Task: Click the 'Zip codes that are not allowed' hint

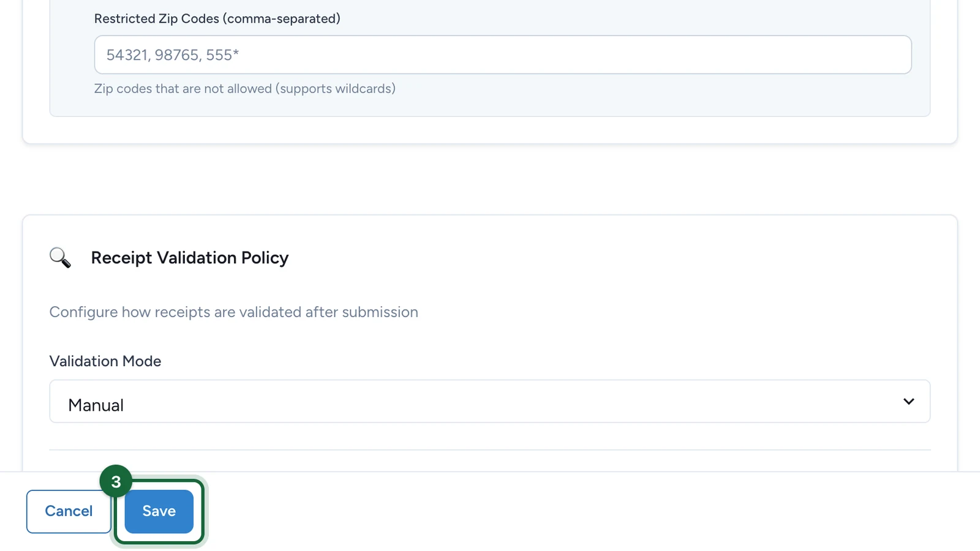Action: click(x=245, y=89)
